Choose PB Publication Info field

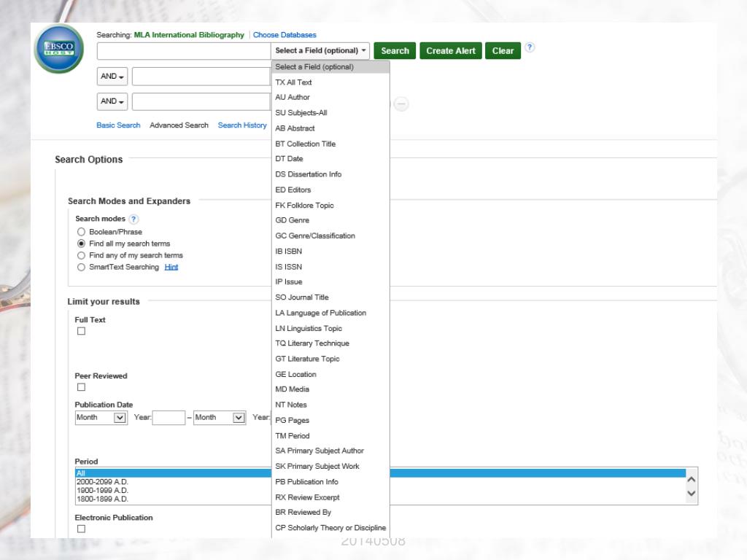330,482
